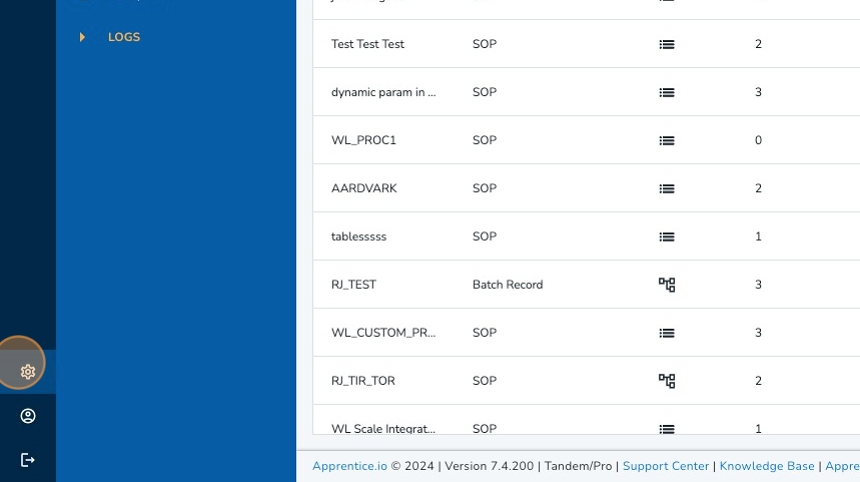Click the list icon for AARDVARK
Screen dimensions: 860x482
667,189
